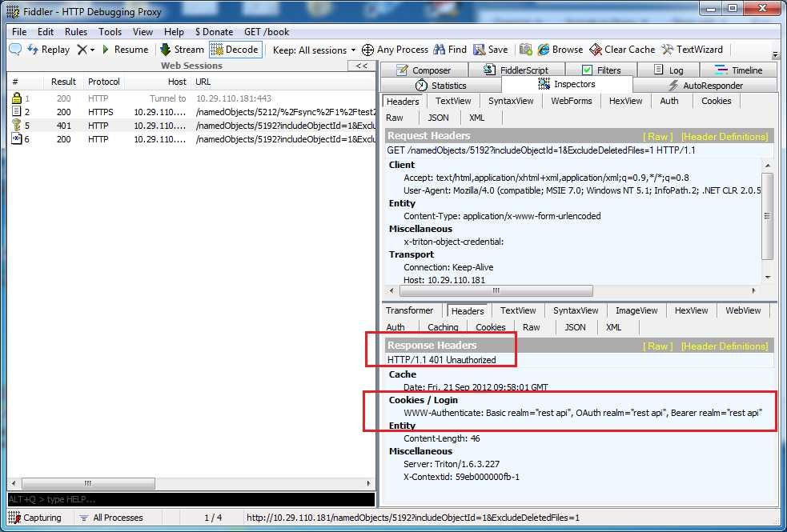
Task: Open the WebForms request tab
Action: [571, 101]
